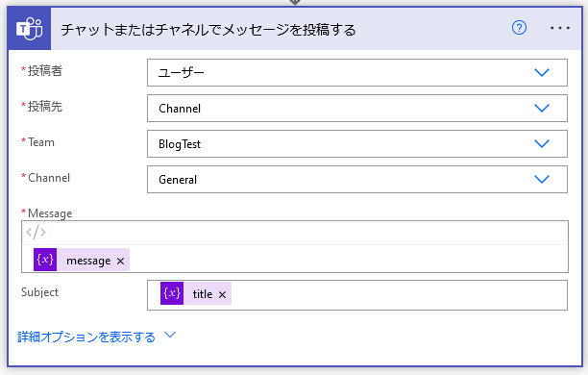Expand the 投稿先 Channel dropdown arrow
Viewport: 588px width, 375px height.
point(542,108)
